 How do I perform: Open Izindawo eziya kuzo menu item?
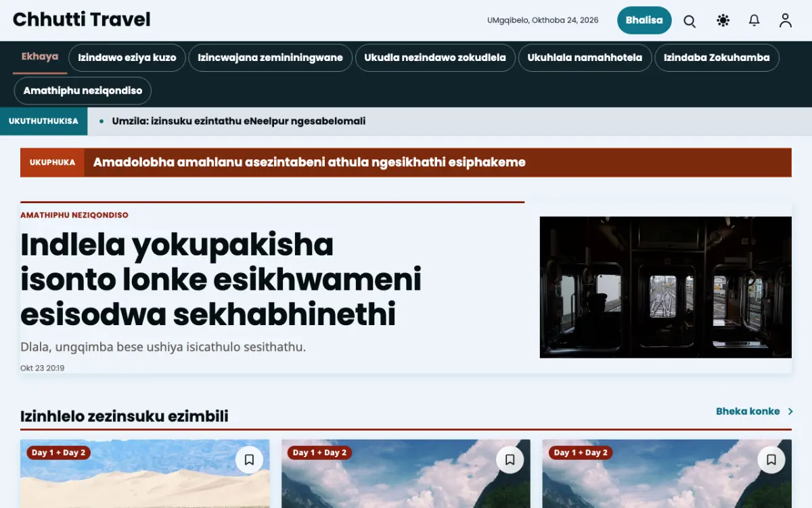coord(127,58)
